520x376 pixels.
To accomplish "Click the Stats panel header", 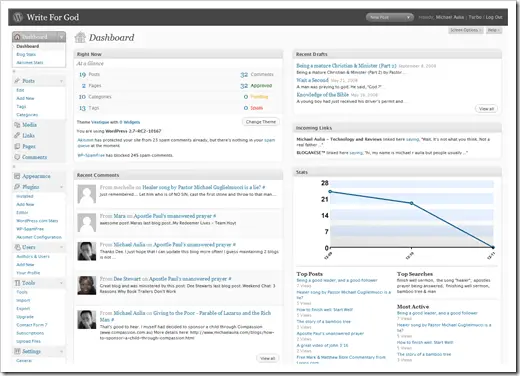I will [x=397, y=172].
